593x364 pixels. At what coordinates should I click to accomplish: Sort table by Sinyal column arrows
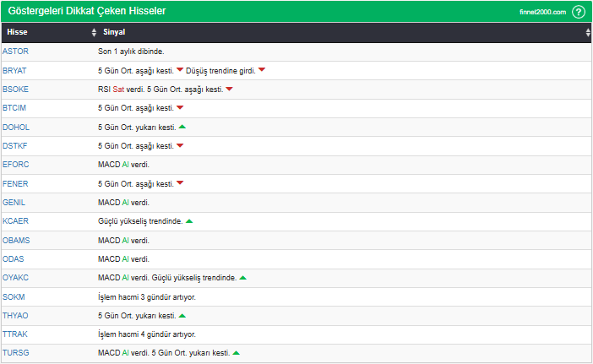point(588,32)
